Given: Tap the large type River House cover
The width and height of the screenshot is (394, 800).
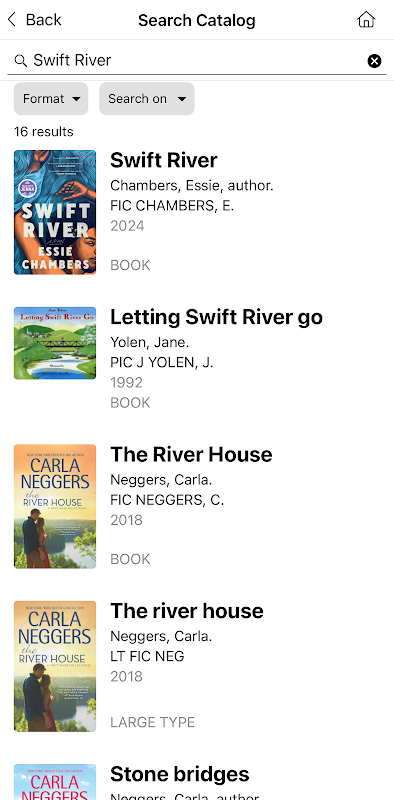Looking at the screenshot, I should click(55, 666).
